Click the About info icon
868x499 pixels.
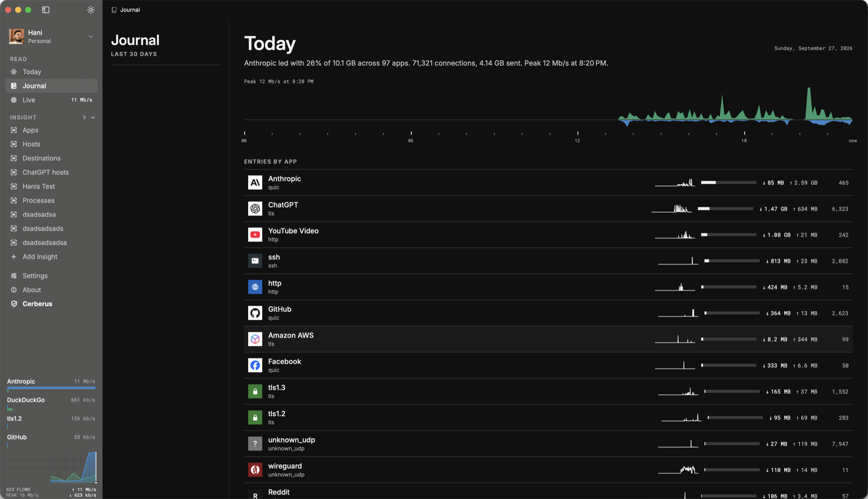[14, 290]
